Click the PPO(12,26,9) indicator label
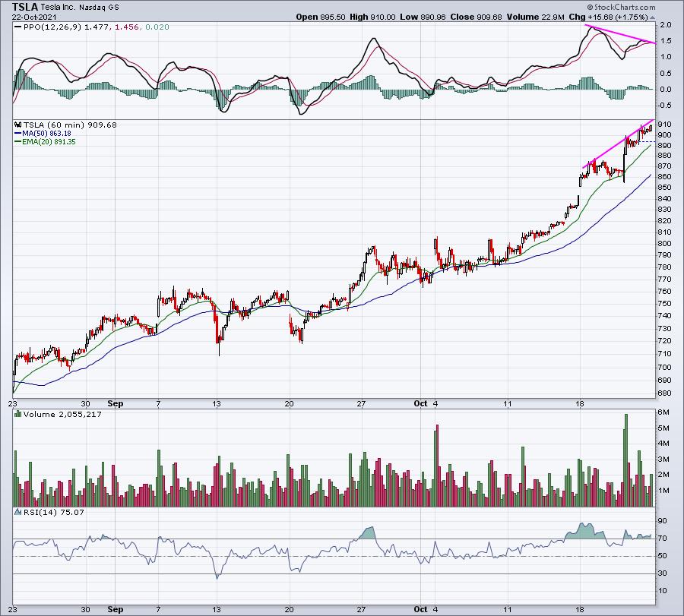Image resolution: width=684 pixels, height=616 pixels. pyautogui.click(x=52, y=27)
